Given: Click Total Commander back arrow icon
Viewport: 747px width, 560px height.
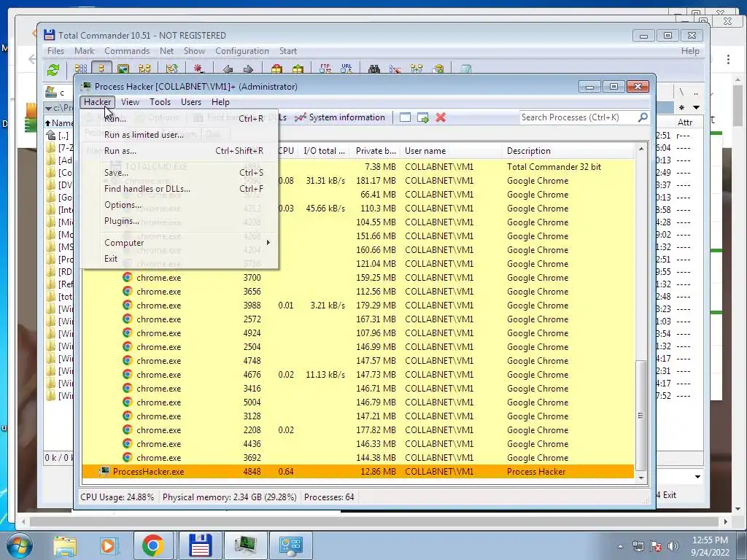Looking at the screenshot, I should [x=228, y=69].
